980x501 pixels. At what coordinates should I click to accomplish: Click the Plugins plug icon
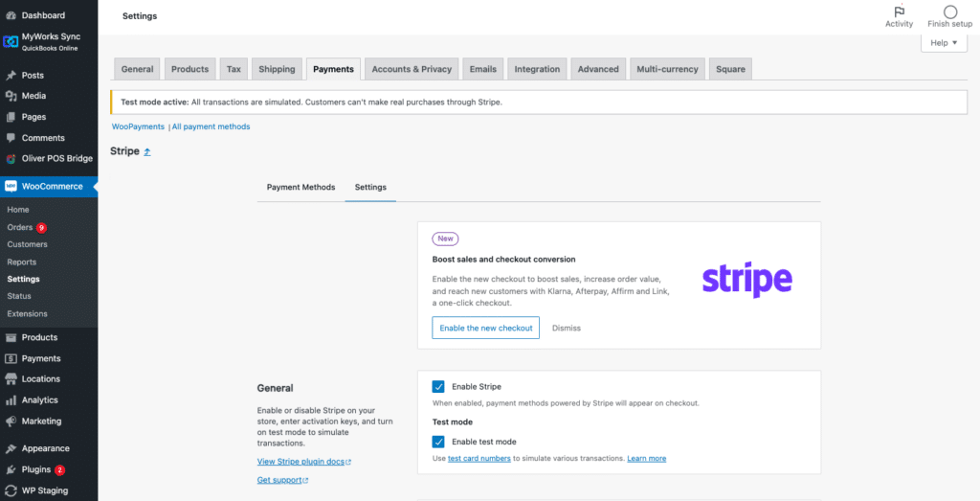(11, 469)
